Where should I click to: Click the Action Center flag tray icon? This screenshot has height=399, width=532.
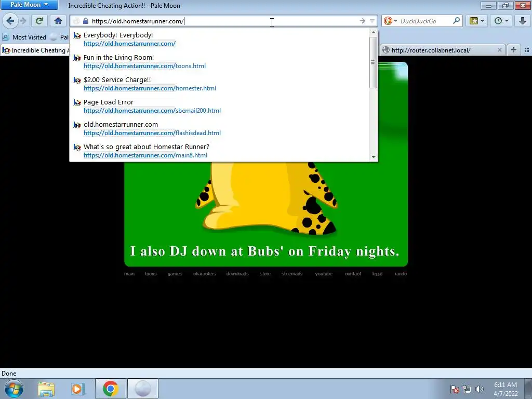click(454, 389)
